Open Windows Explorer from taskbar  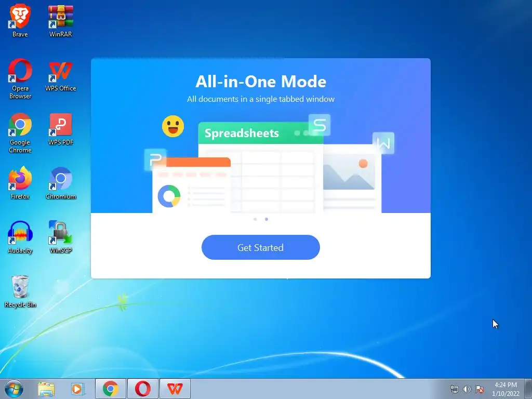[46, 389]
